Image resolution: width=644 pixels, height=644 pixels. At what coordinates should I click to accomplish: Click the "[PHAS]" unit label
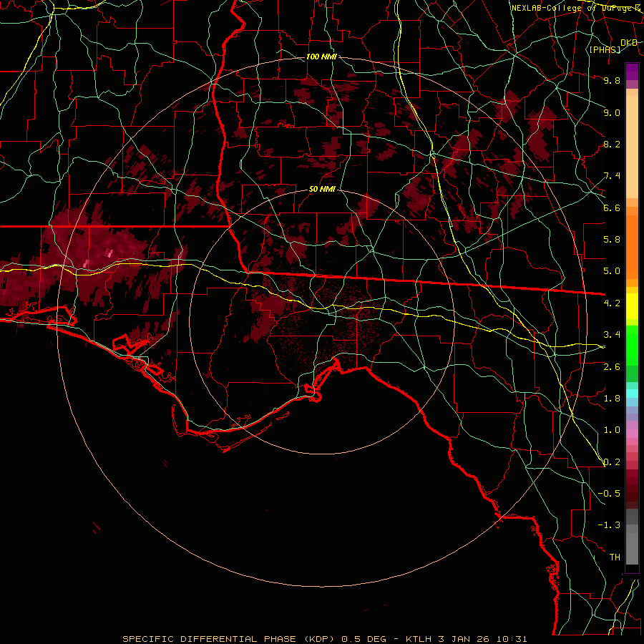pyautogui.click(x=605, y=49)
